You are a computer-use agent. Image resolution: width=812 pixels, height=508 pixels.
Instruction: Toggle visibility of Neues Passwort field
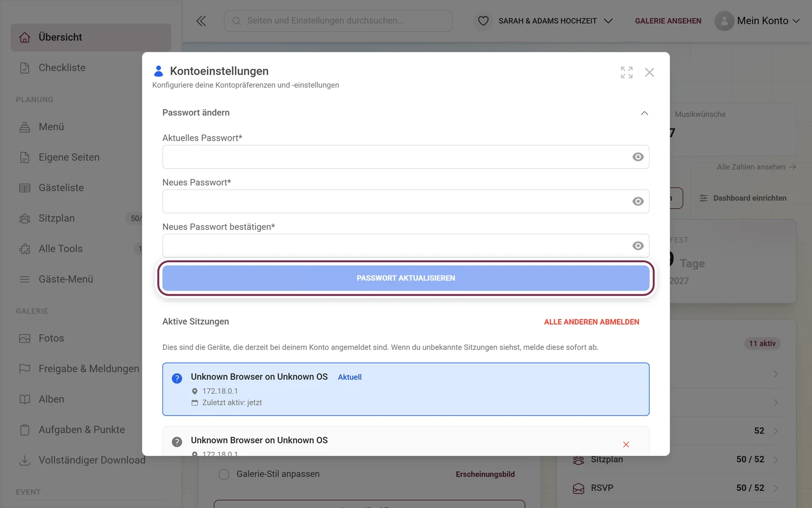click(x=638, y=202)
